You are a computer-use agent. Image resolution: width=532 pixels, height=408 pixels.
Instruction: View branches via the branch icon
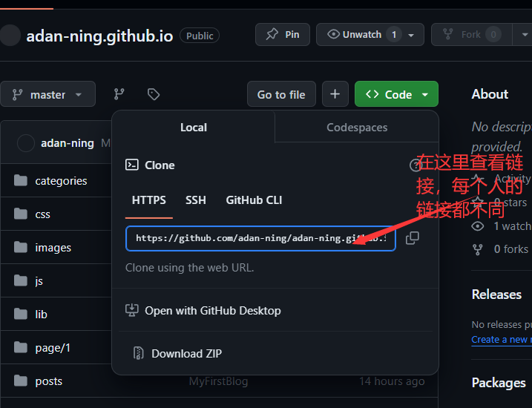click(x=119, y=94)
